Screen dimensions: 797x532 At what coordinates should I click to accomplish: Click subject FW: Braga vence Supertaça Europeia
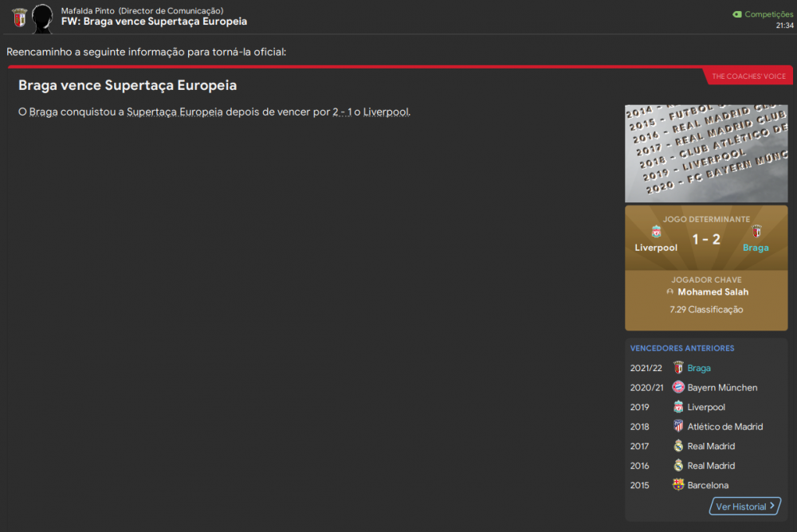click(154, 22)
